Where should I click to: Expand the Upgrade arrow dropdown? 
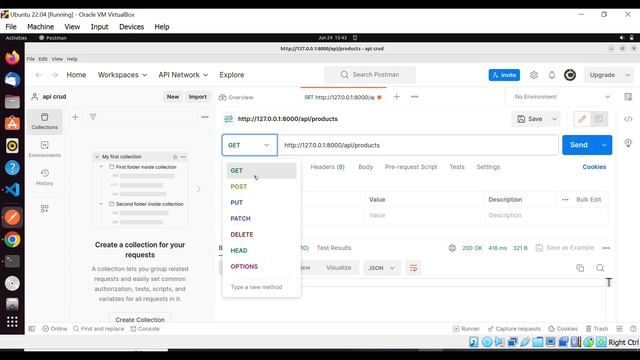[x=628, y=75]
